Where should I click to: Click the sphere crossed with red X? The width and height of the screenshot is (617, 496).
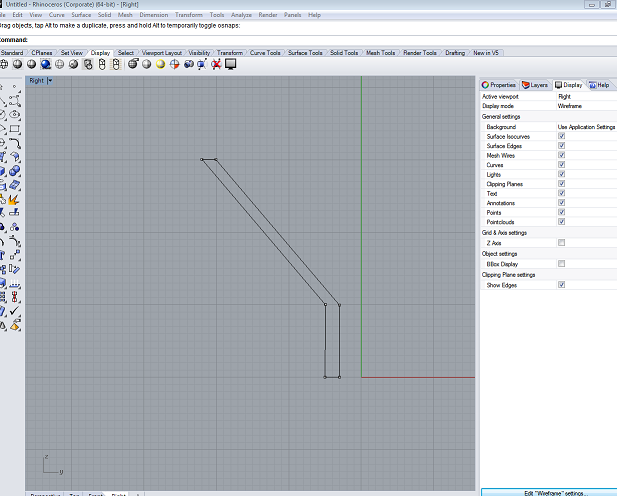point(216,64)
